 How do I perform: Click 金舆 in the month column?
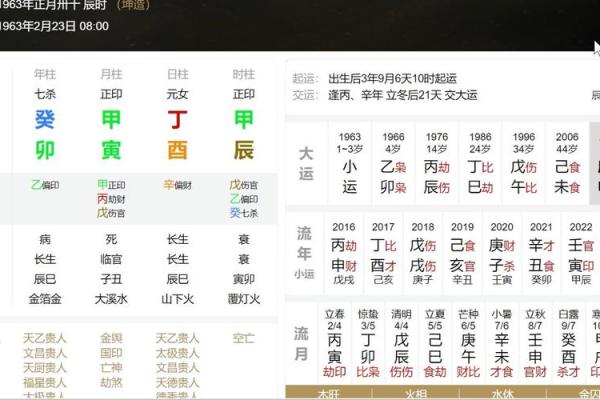[x=111, y=338]
